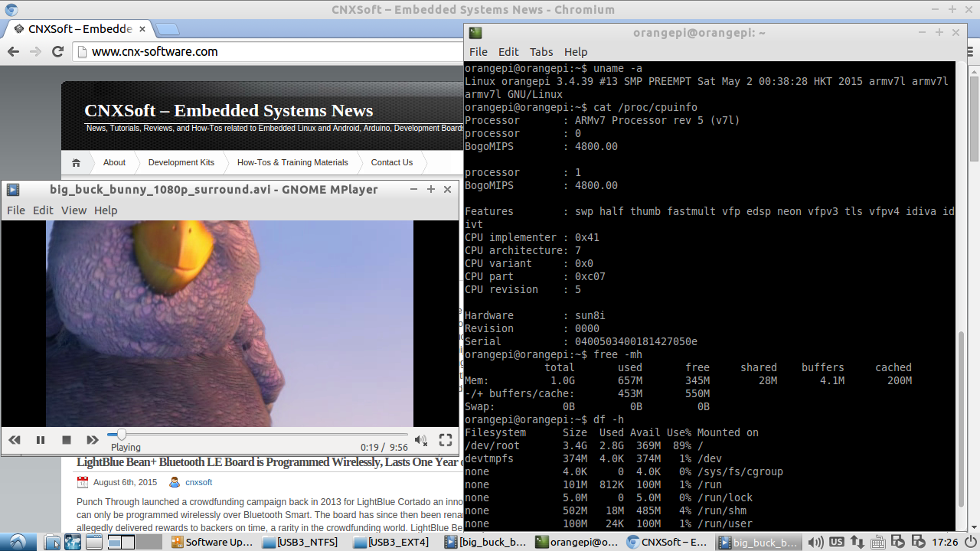Click the 'cat /proc/cpuinfo' command text
The width and height of the screenshot is (980, 551).
pyautogui.click(x=645, y=107)
